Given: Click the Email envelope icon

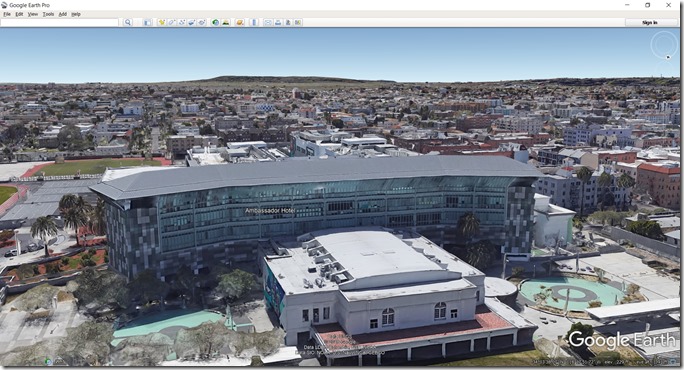Looking at the screenshot, I should coord(268,22).
